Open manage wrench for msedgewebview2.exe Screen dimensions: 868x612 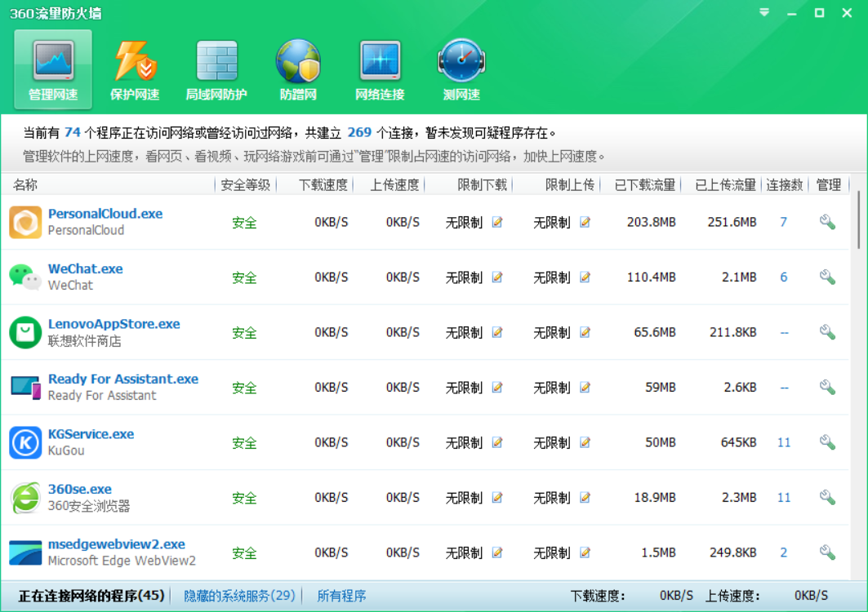828,552
